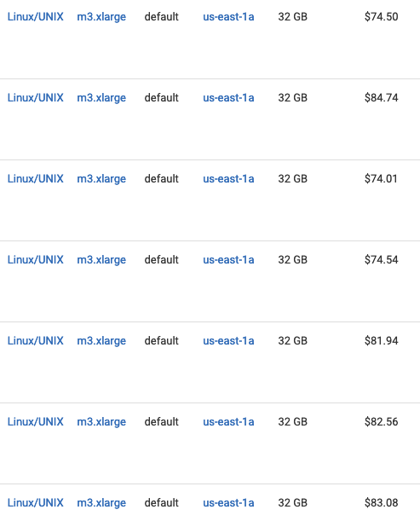
Task: Open Linux/UNIX link in $84.74 row
Action: click(x=35, y=97)
